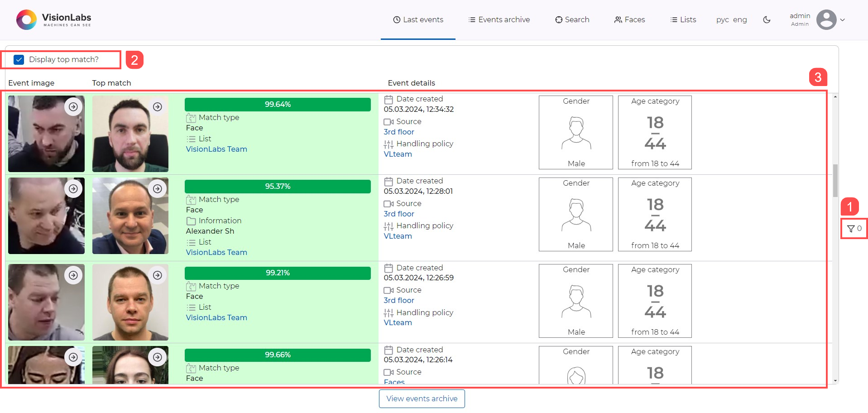Click the View events archive button
Viewport: 868px width, 413px height.
(x=422, y=399)
